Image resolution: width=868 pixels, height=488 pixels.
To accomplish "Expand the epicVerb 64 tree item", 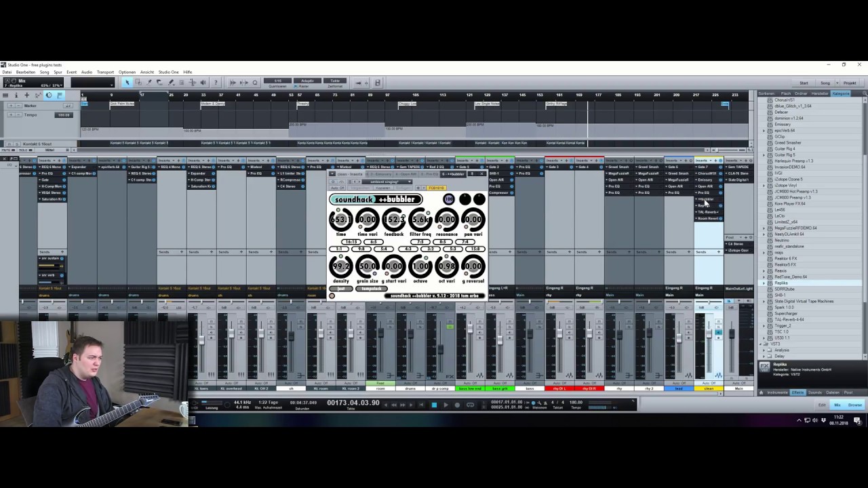I will coord(764,130).
